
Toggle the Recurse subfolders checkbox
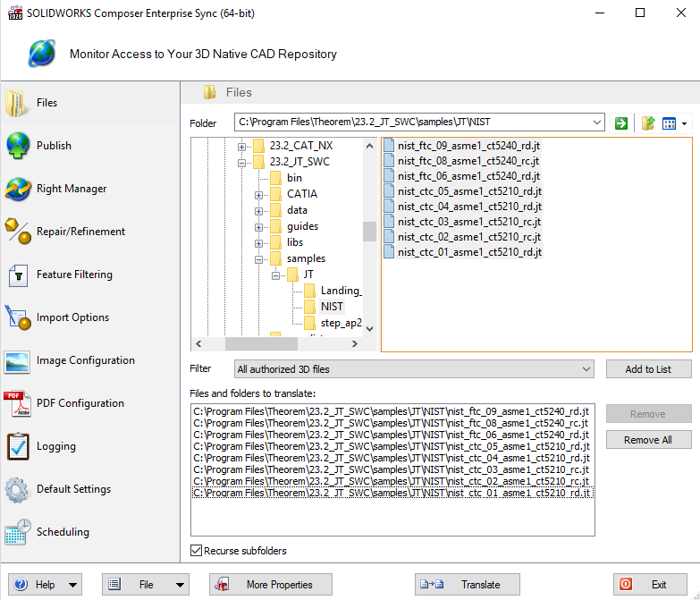pyautogui.click(x=196, y=551)
